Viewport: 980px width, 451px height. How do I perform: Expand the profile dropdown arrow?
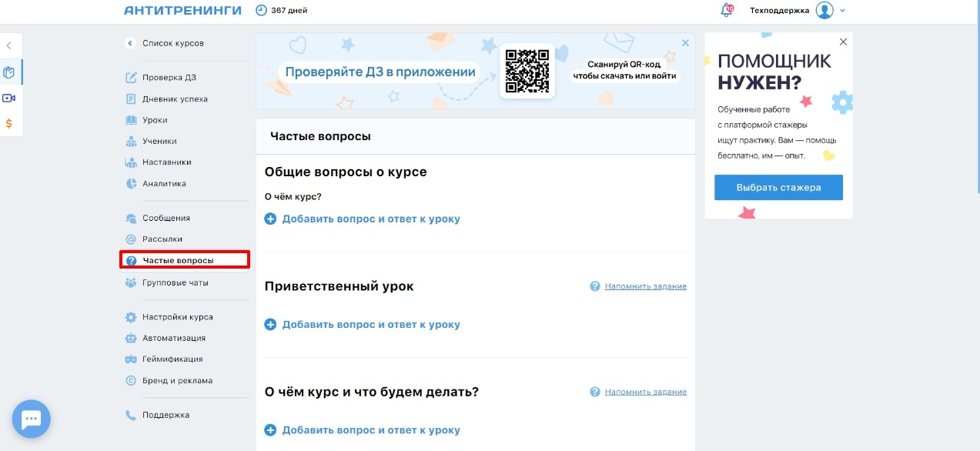click(x=843, y=11)
